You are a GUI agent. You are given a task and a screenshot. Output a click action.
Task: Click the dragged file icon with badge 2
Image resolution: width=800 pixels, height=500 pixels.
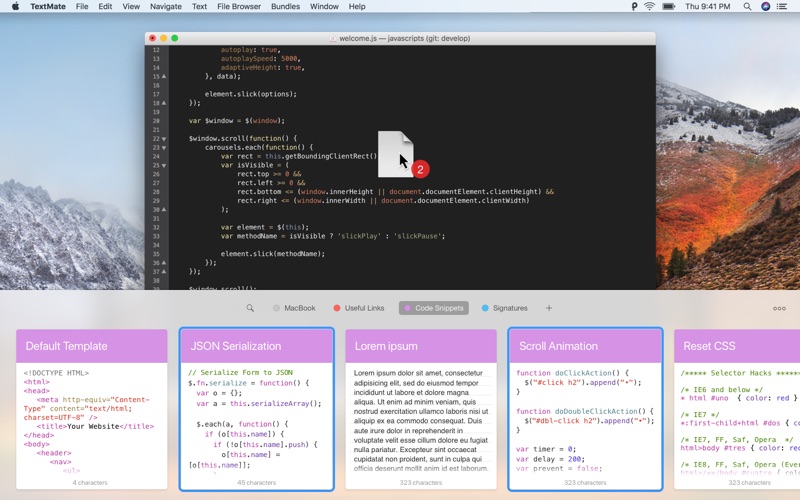396,153
